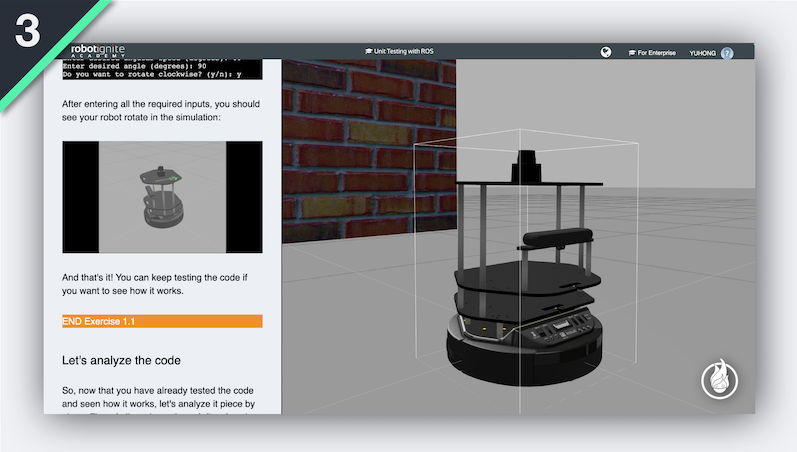
Task: Open the flame assistant icon
Action: (720, 379)
